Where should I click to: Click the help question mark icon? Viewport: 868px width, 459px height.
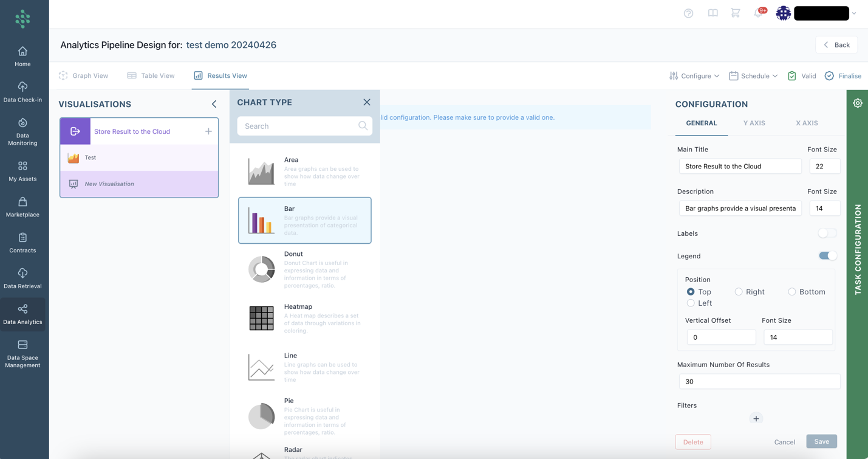click(688, 13)
